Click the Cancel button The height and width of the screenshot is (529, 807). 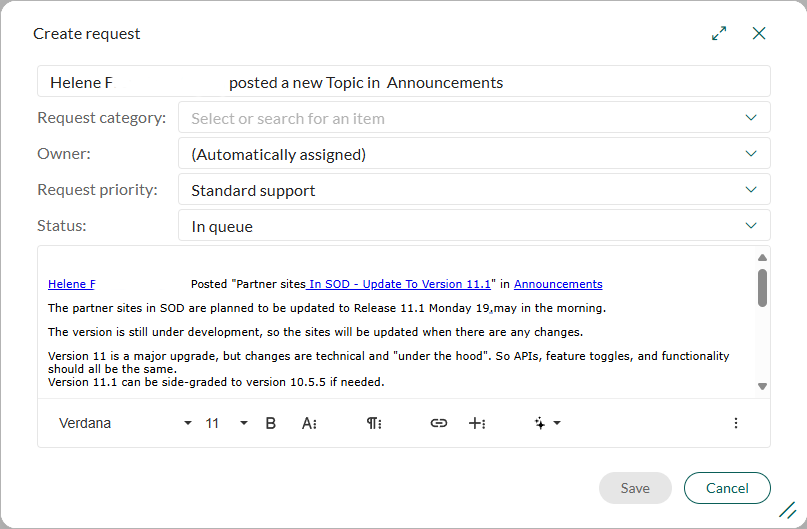coord(727,488)
